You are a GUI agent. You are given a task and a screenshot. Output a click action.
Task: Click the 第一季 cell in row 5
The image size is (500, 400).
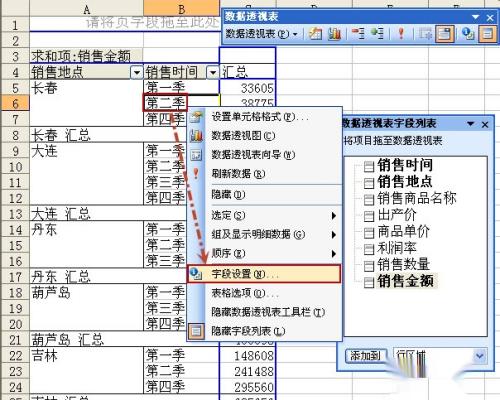coord(182,88)
